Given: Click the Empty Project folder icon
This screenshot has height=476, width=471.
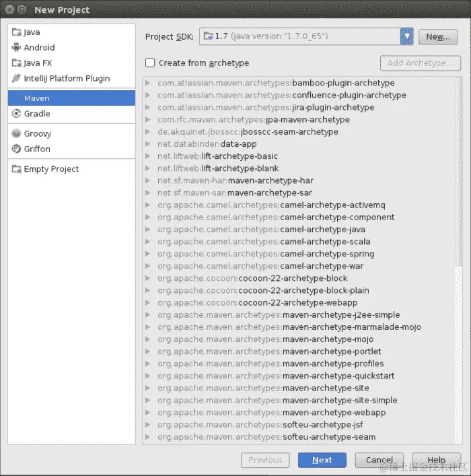Looking at the screenshot, I should coord(16,169).
